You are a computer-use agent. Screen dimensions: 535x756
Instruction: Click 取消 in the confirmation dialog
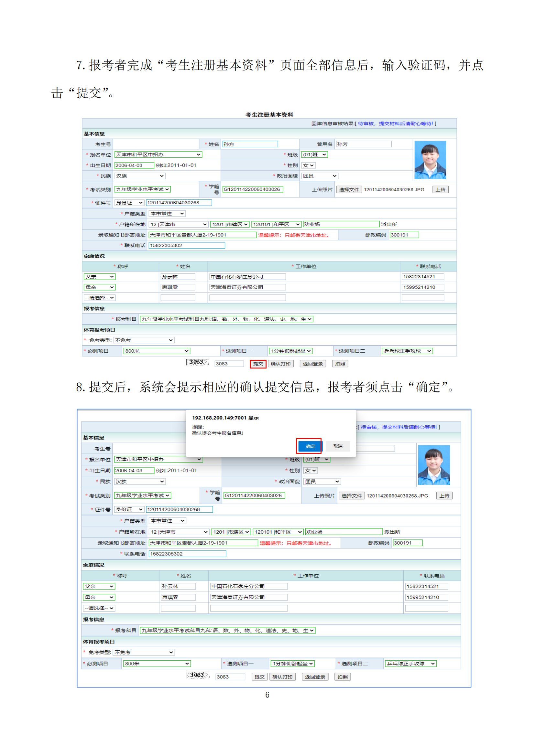(x=338, y=446)
